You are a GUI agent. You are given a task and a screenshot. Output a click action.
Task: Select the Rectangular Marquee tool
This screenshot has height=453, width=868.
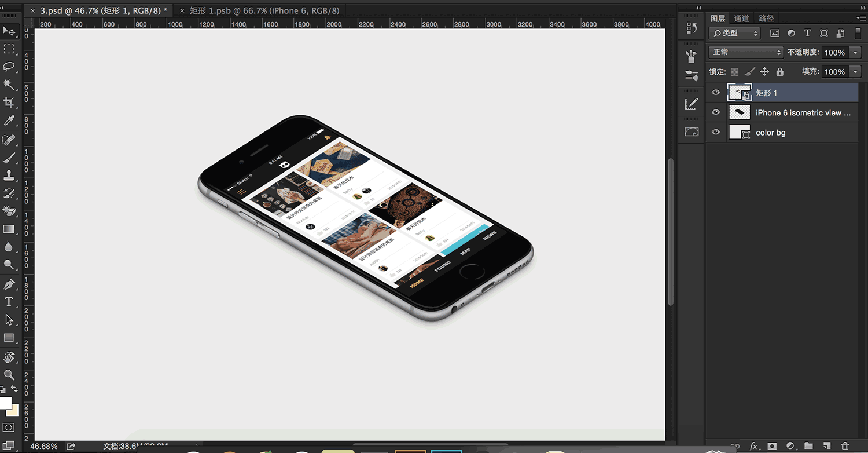click(9, 49)
